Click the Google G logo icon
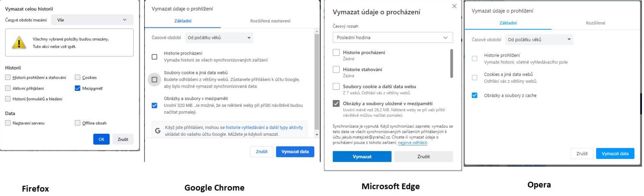 pos(158,131)
